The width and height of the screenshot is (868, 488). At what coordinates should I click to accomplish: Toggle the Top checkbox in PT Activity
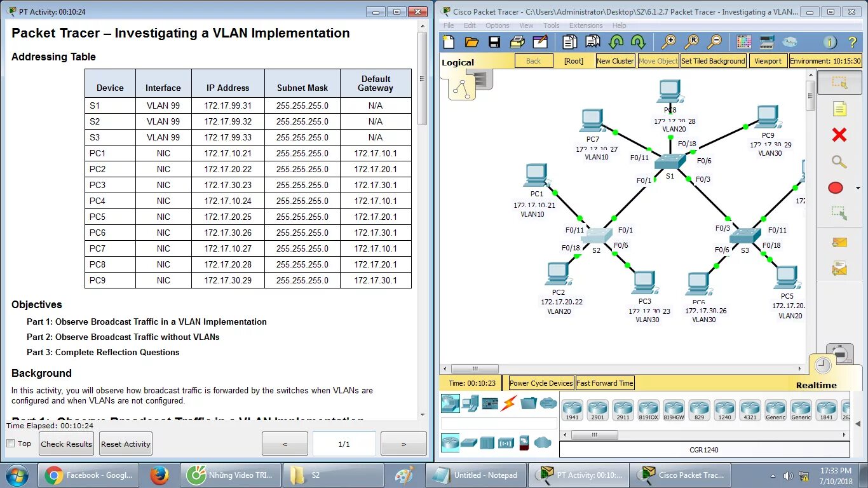tap(10, 444)
